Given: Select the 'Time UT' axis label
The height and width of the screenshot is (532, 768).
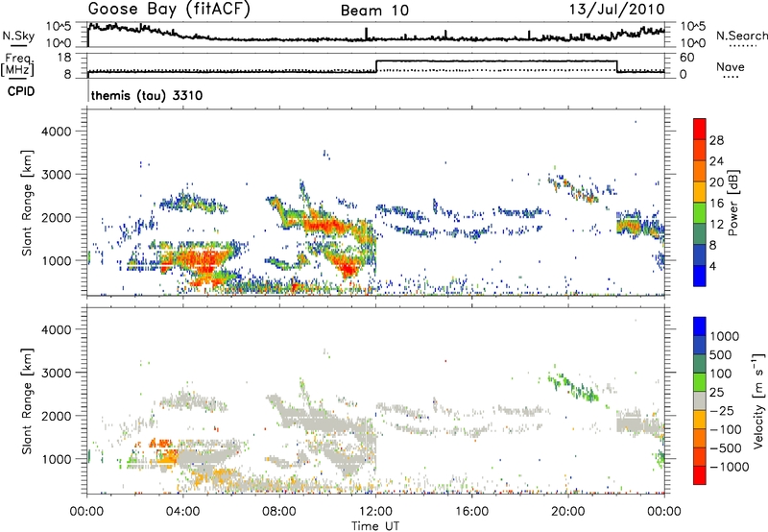Looking at the screenshot, I should pos(375,525).
